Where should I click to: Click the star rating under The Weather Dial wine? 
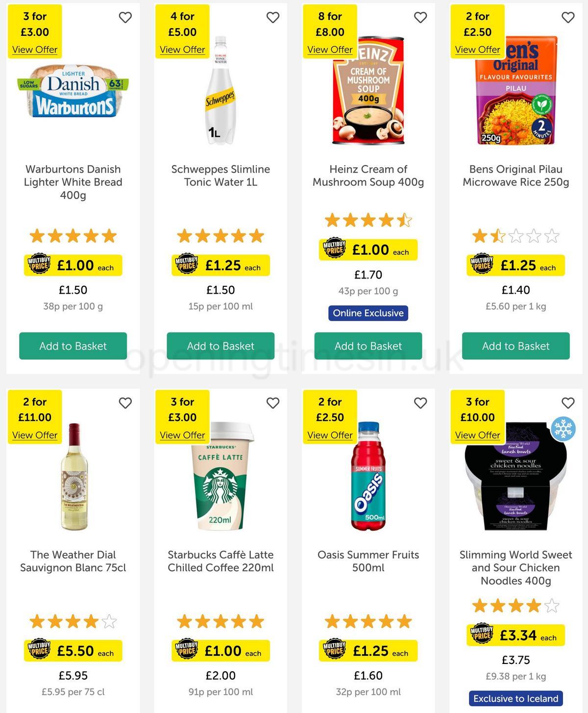[73, 621]
